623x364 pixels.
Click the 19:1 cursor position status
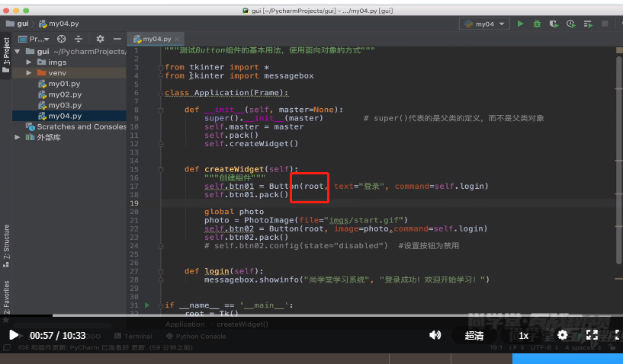coord(496,347)
